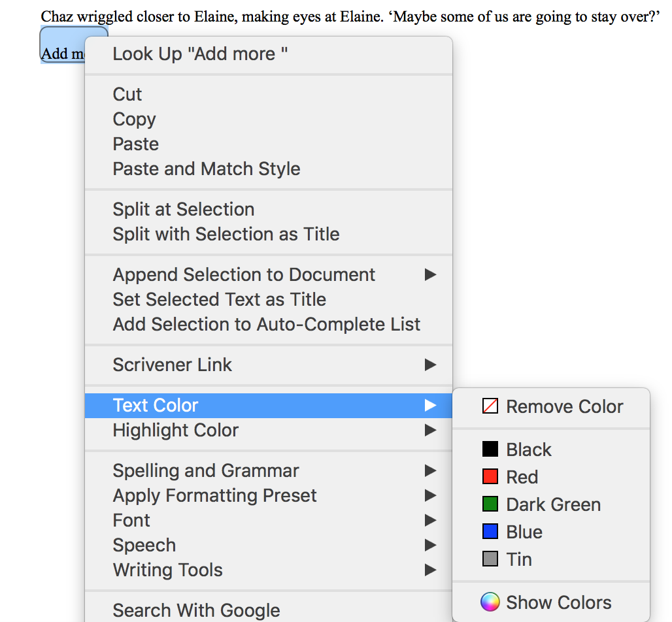Expand arrow next to Writing Tools
This screenshot has width=672, height=622.
click(430, 570)
